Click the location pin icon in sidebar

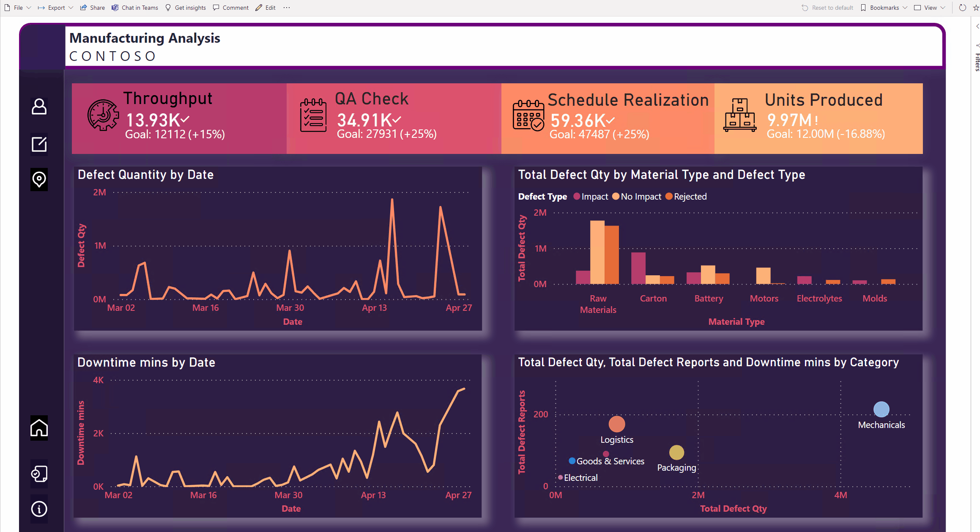click(39, 180)
